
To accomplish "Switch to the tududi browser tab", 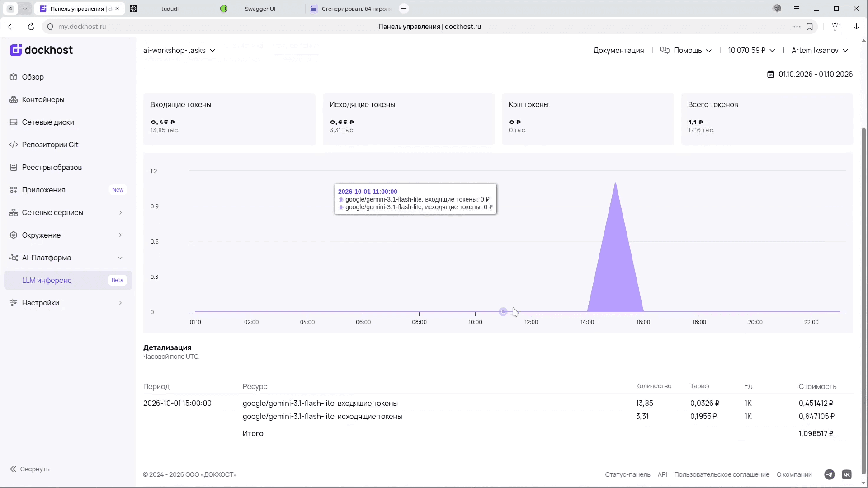I will [170, 9].
